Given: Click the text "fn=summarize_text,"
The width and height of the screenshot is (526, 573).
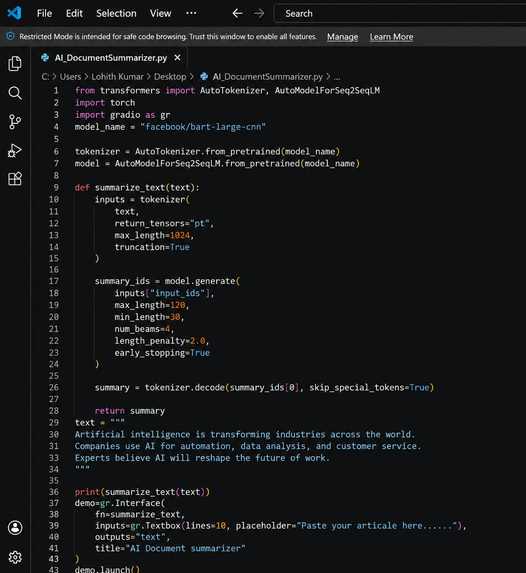Looking at the screenshot, I should click(140, 515).
